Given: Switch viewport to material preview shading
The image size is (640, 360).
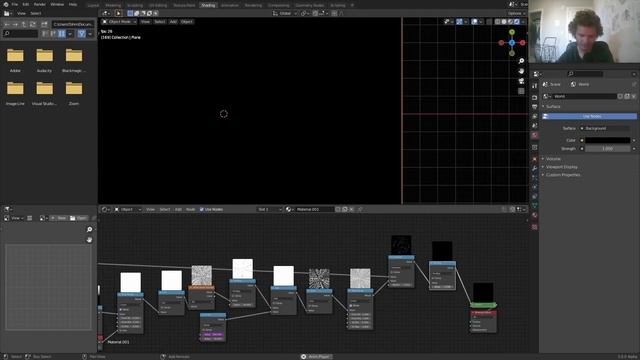Looking at the screenshot, I should pos(511,22).
